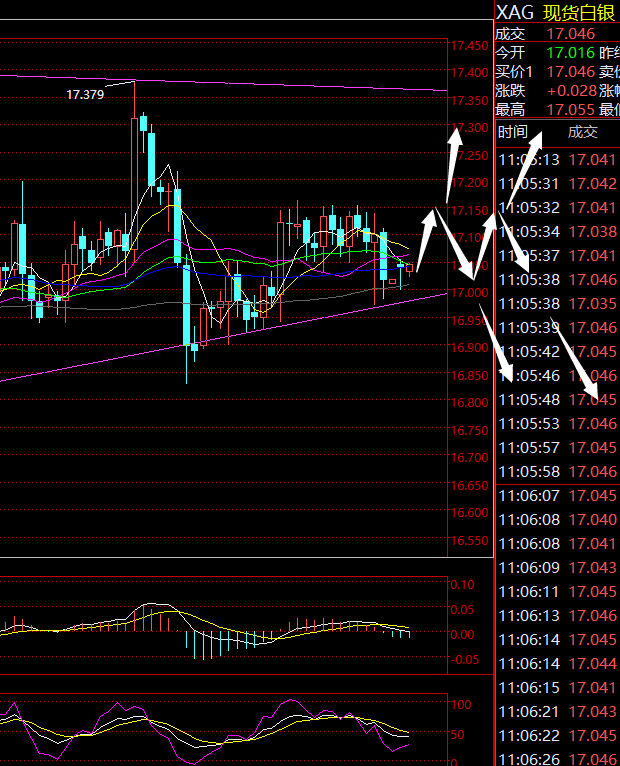620x766 pixels.
Task: Select the 涨跌 change value +0.028
Action: tap(572, 91)
